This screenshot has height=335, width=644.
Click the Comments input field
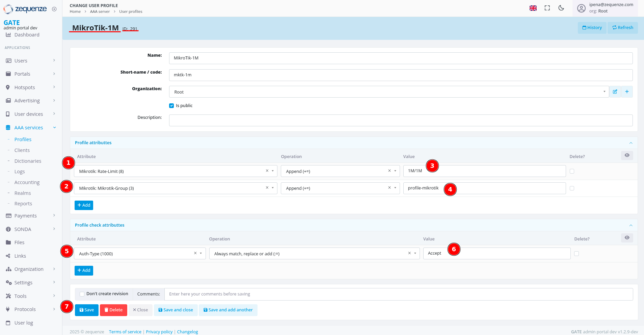point(398,294)
